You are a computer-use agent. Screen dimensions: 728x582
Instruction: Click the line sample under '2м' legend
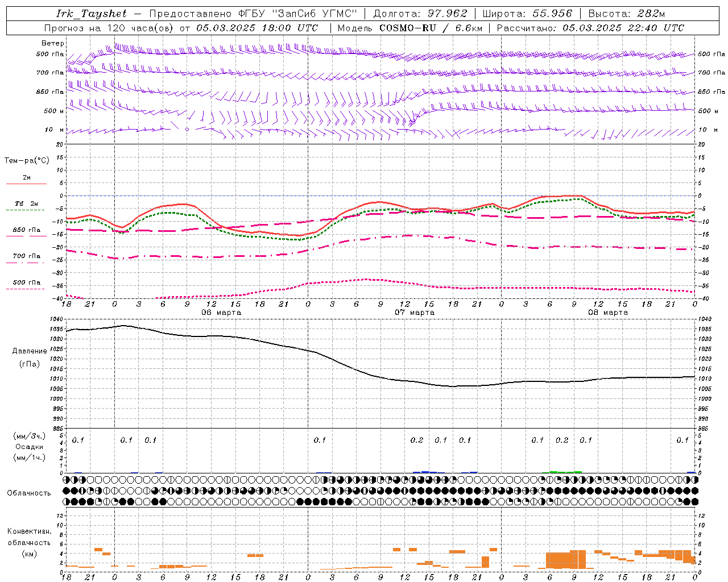(x=26, y=184)
